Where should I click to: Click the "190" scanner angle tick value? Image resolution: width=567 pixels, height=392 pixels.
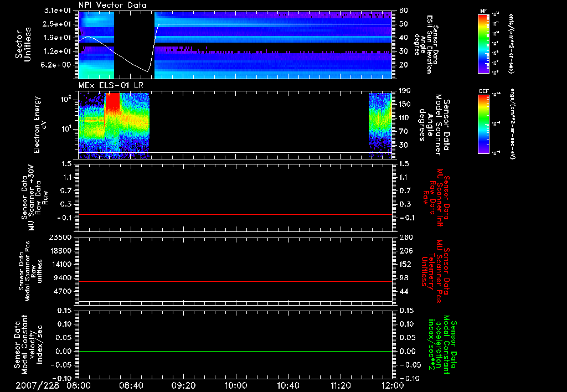coord(405,91)
